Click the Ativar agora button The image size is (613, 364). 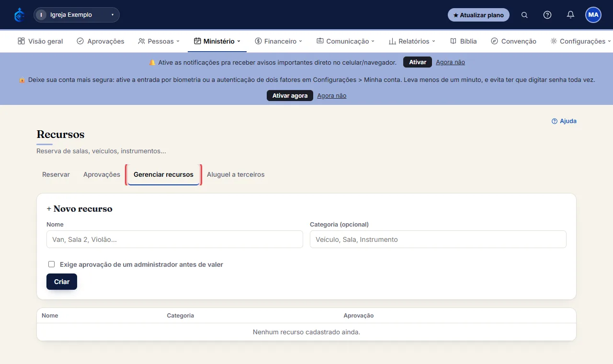[290, 96]
